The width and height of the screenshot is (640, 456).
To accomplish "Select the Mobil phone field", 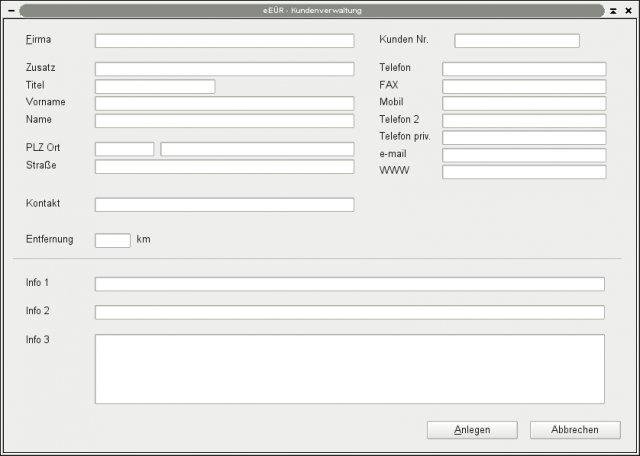I will pos(524,104).
